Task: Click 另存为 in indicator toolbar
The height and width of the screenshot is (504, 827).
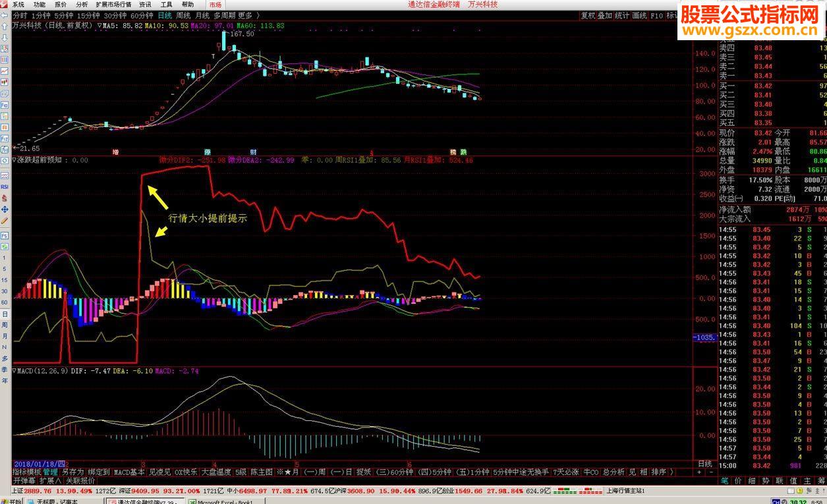Action: [72, 472]
